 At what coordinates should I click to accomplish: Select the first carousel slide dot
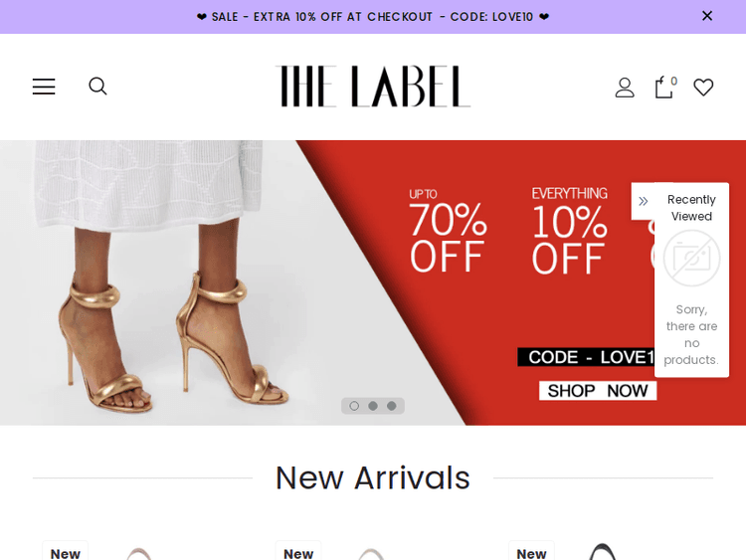354,406
